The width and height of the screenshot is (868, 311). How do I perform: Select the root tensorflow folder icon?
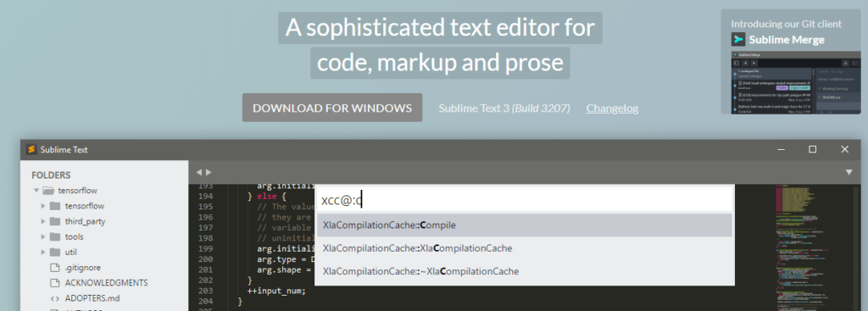point(48,191)
